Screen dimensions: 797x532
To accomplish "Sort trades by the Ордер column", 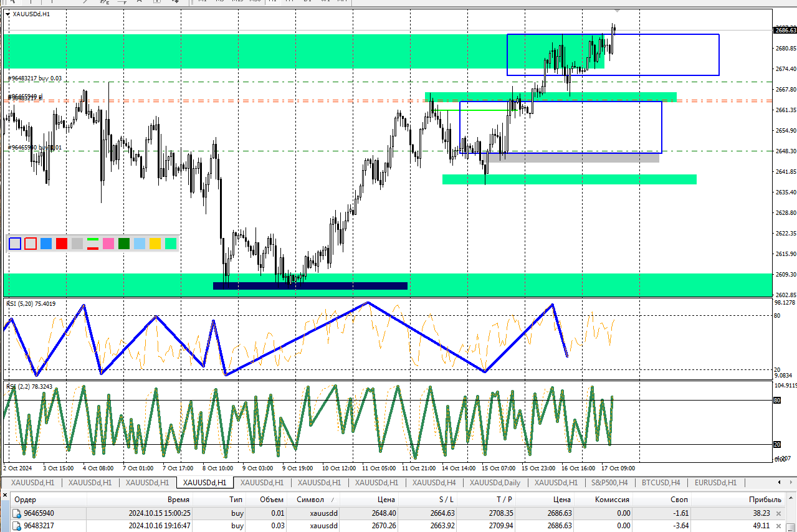I will pyautogui.click(x=49, y=500).
